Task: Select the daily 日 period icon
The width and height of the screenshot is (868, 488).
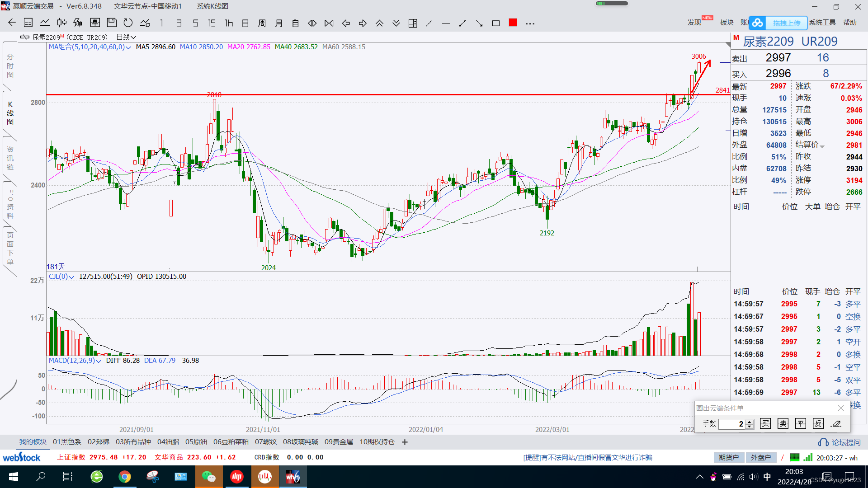Action: click(245, 23)
